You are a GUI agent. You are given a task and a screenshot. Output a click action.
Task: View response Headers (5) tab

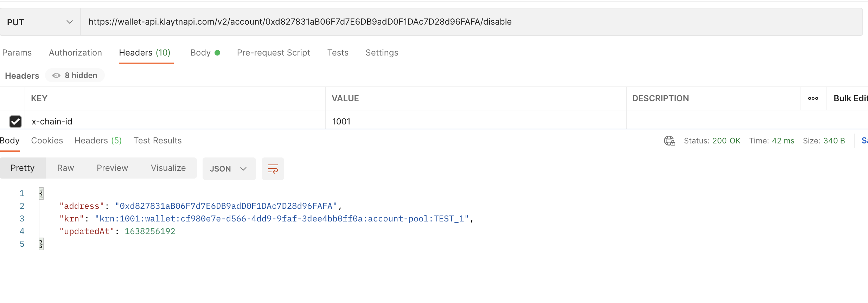[x=98, y=141]
